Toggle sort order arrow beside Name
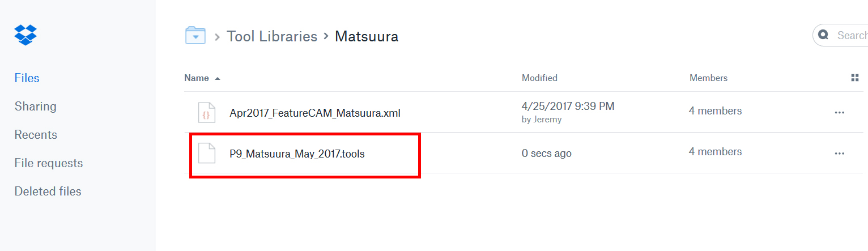 [x=218, y=78]
